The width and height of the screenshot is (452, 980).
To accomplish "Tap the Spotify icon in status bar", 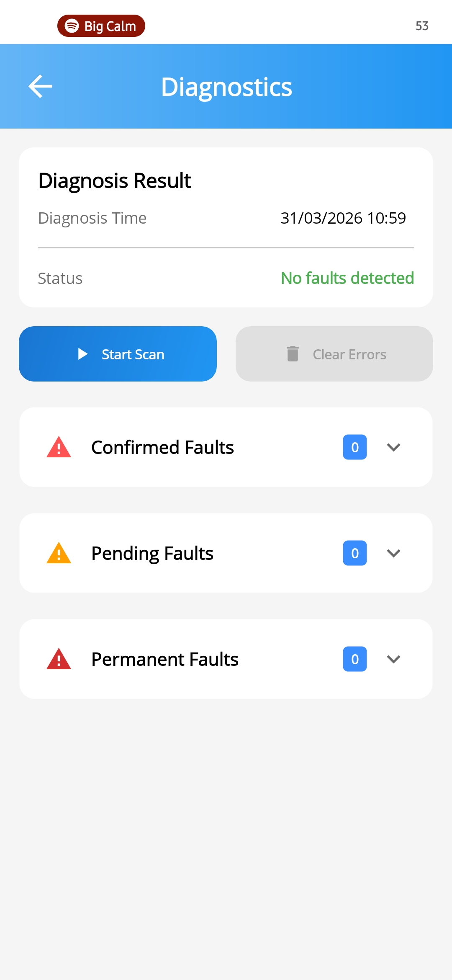I will pyautogui.click(x=72, y=26).
